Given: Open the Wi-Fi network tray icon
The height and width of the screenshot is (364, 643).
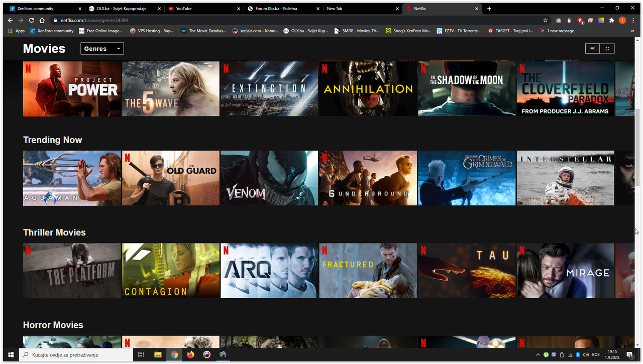Looking at the screenshot, I should coord(570,355).
